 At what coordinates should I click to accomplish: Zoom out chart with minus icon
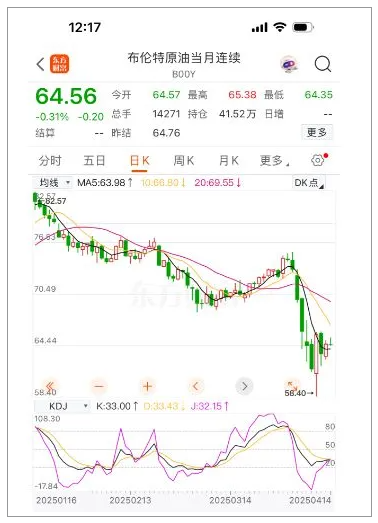point(99,386)
